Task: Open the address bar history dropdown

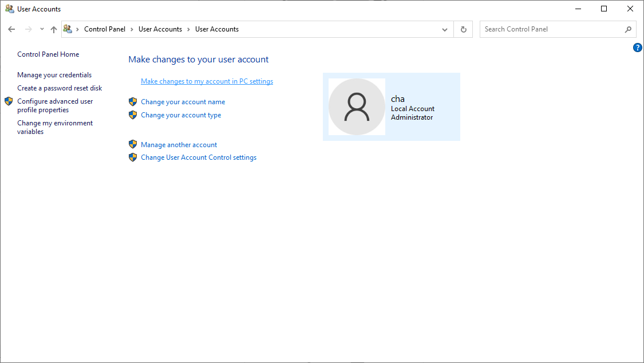Action: tap(444, 30)
